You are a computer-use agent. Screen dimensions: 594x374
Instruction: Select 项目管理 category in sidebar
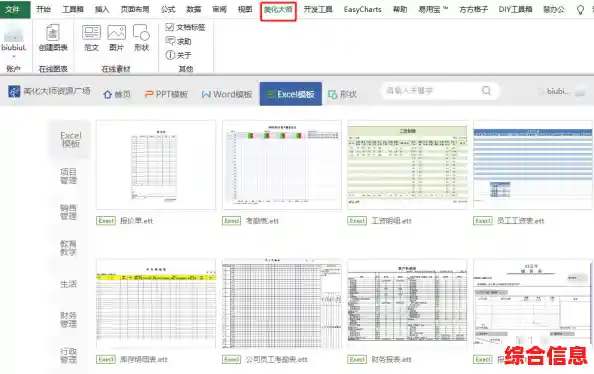pos(69,176)
